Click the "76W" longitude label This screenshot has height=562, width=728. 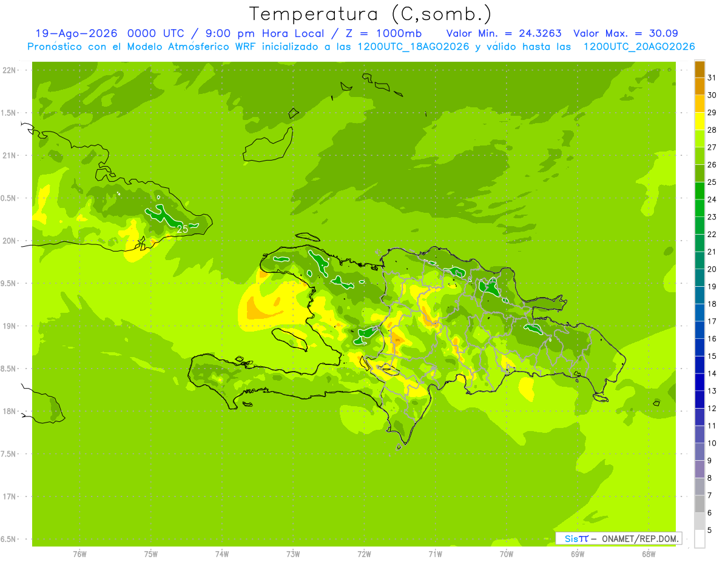(x=79, y=554)
